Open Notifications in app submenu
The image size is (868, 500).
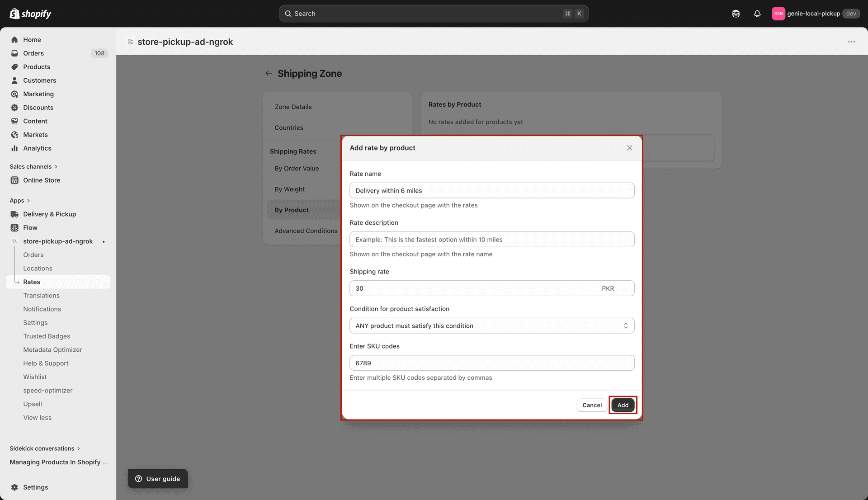click(x=42, y=309)
